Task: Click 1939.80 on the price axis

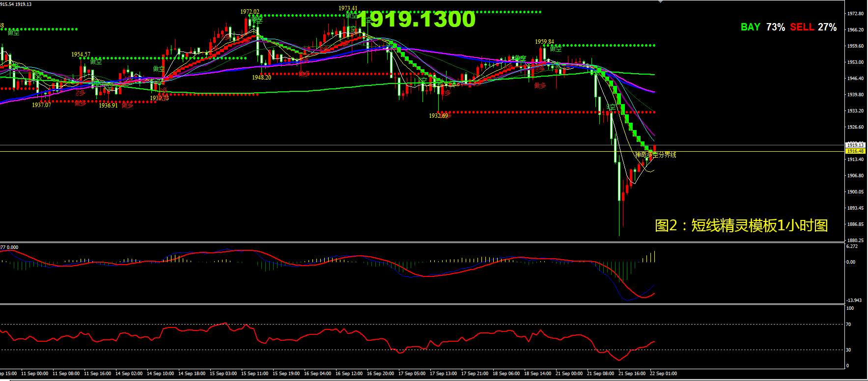Action: 856,95
